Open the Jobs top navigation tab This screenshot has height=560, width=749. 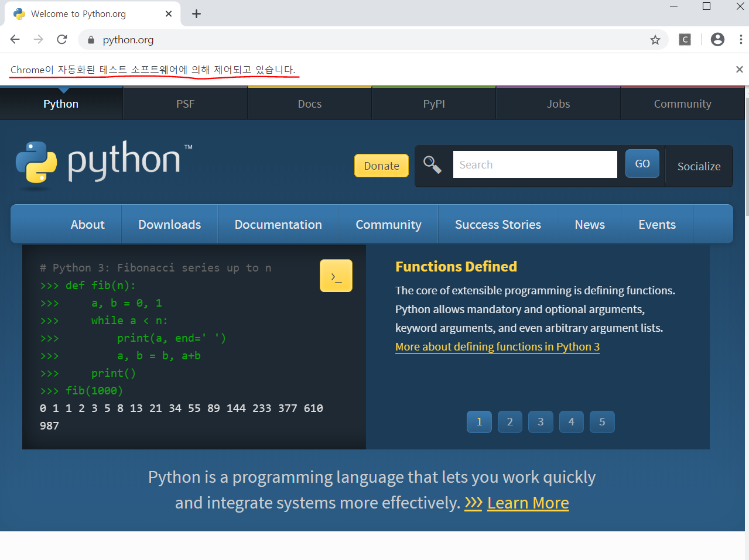558,104
